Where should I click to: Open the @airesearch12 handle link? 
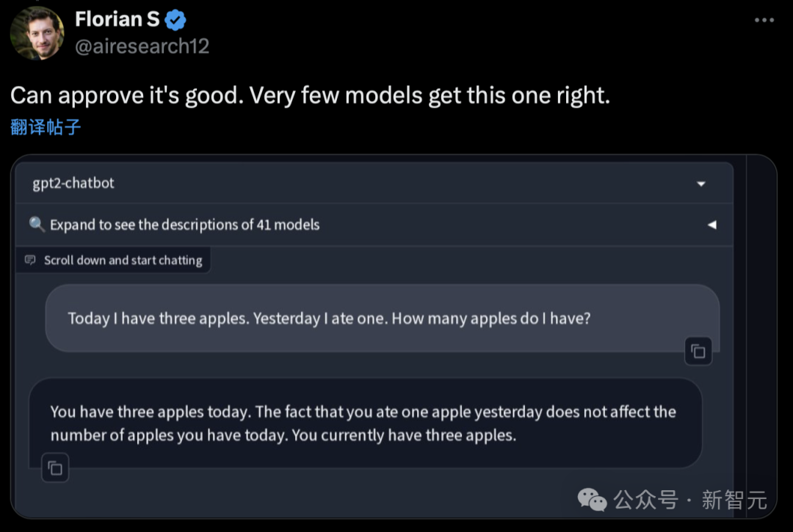tap(142, 46)
